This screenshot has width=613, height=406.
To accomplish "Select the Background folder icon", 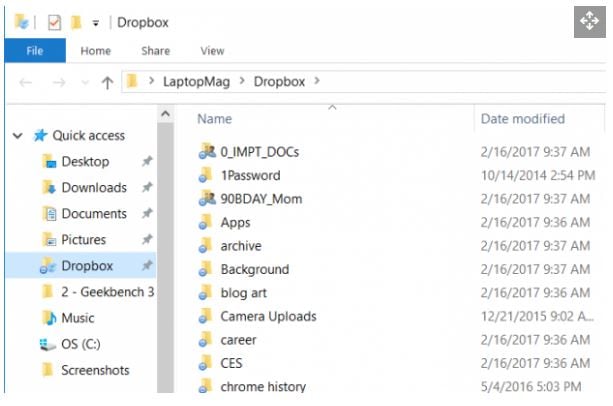I will coord(205,269).
